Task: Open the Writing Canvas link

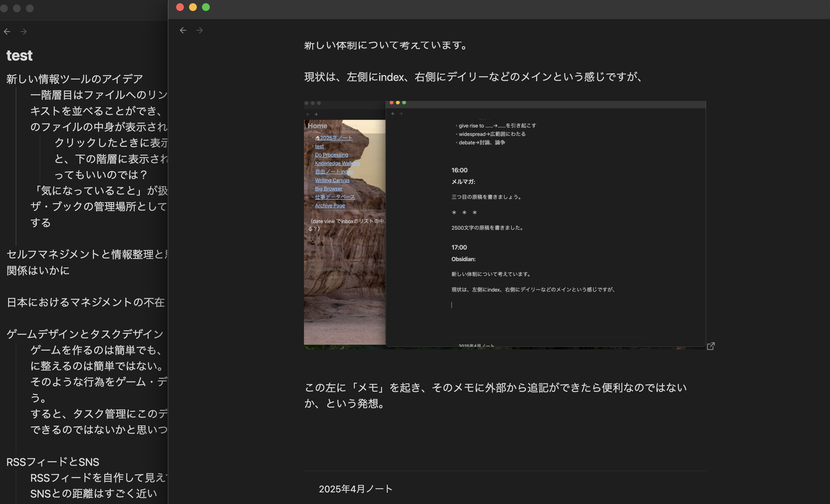Action: point(332,180)
